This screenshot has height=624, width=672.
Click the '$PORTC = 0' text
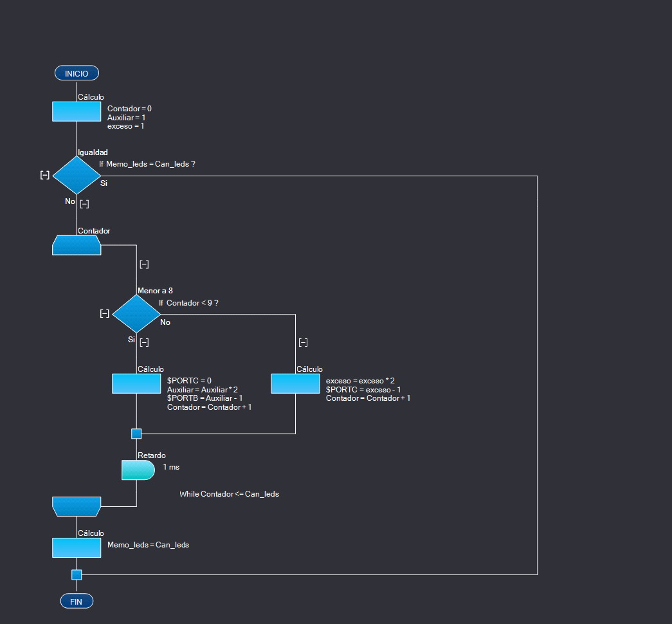[189, 381]
